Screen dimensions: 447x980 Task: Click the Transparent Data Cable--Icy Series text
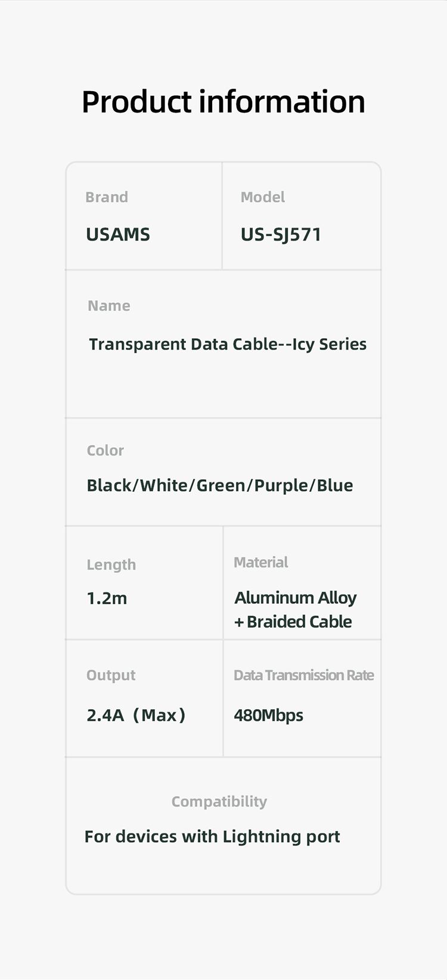click(x=228, y=344)
